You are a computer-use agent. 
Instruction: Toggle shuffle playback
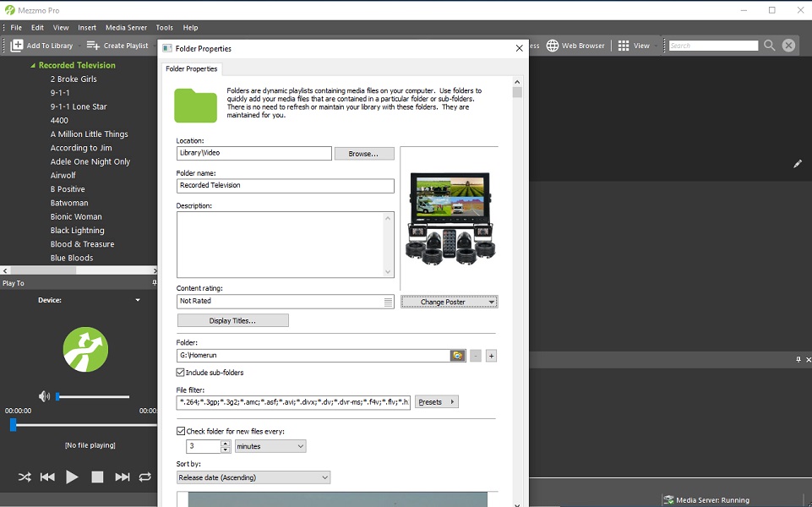click(25, 477)
